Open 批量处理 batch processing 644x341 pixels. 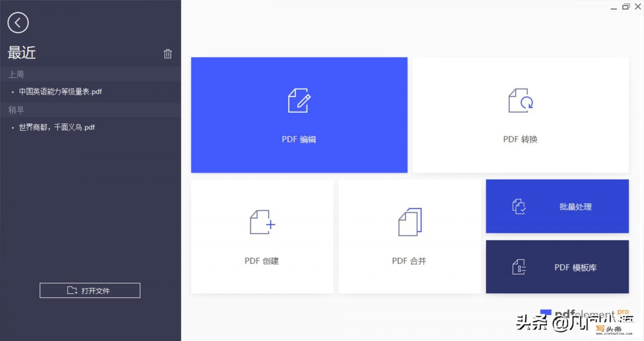pyautogui.click(x=557, y=206)
